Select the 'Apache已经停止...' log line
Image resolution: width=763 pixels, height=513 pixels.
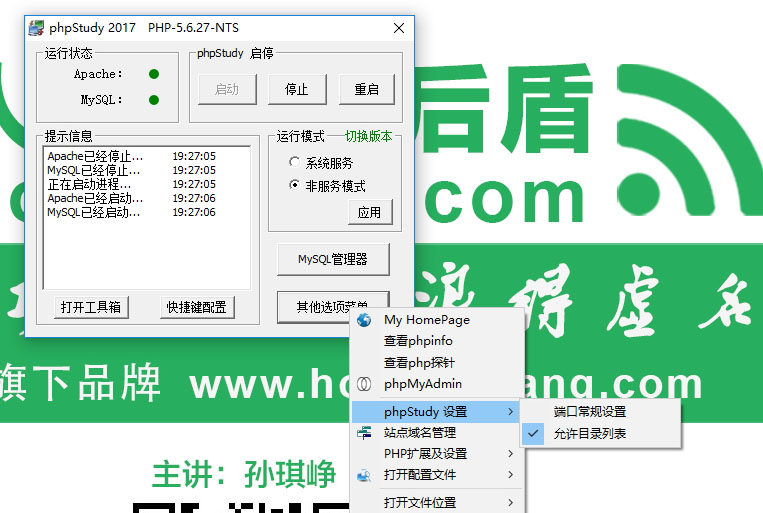point(131,156)
